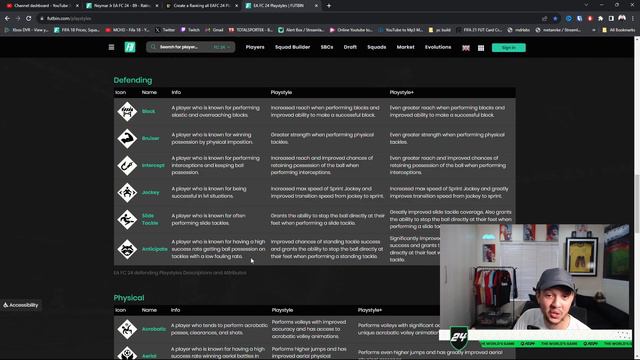640x360 pixels.
Task: Open the Jockey playstyle link
Action: pyautogui.click(x=151, y=192)
